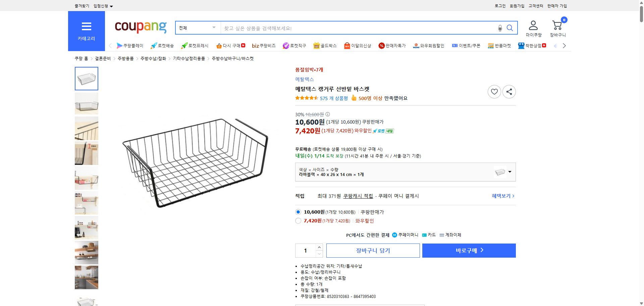Click the 장바구니 담기 button

pyautogui.click(x=373, y=250)
